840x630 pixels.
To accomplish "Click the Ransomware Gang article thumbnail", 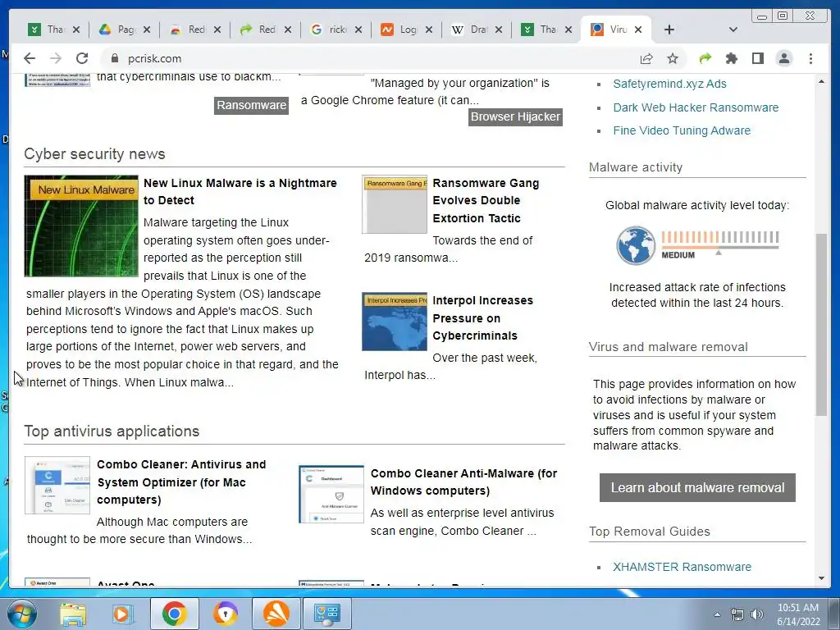I will (395, 204).
